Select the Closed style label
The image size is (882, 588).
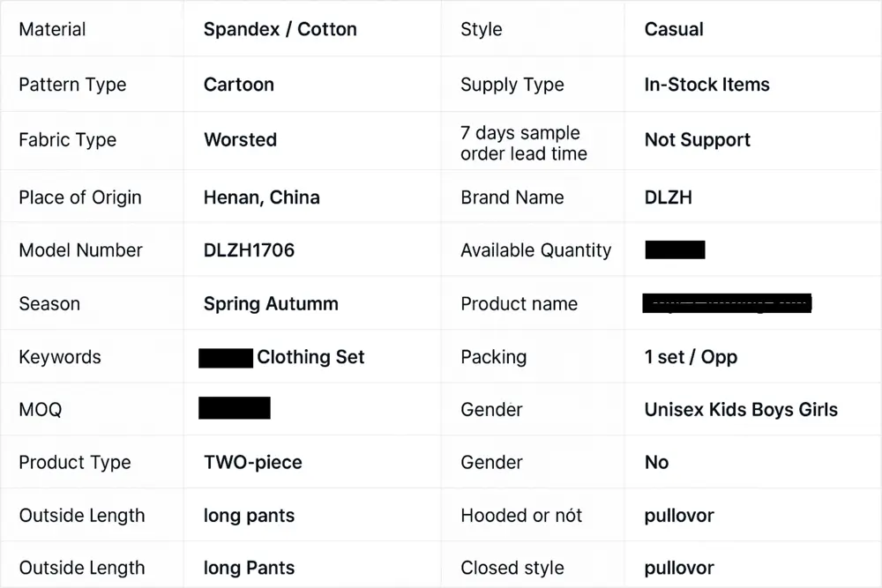pyautogui.click(x=512, y=568)
